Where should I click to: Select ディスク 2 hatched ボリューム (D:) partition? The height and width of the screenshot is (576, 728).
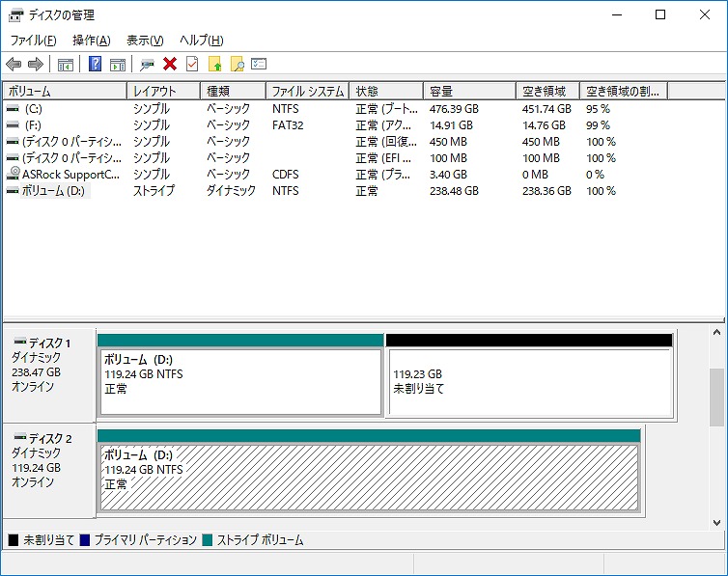point(369,478)
